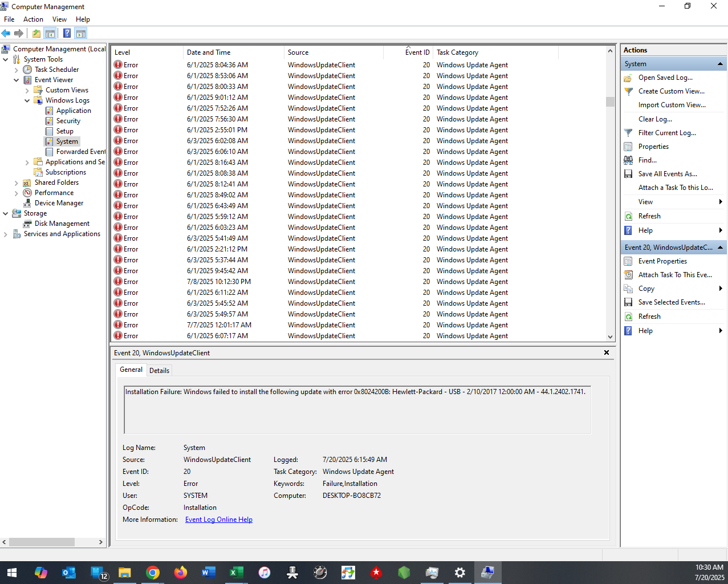This screenshot has width=728, height=584.
Task: Click Clear Log in Actions pane
Action: (x=655, y=119)
